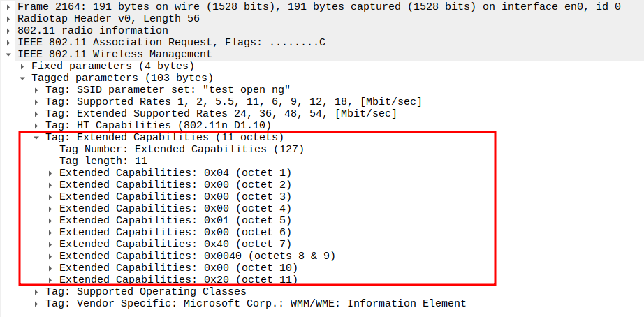644x317 pixels.
Task: Select Extended Capabilities 0x20 (octet 11) row
Action: [x=178, y=280]
